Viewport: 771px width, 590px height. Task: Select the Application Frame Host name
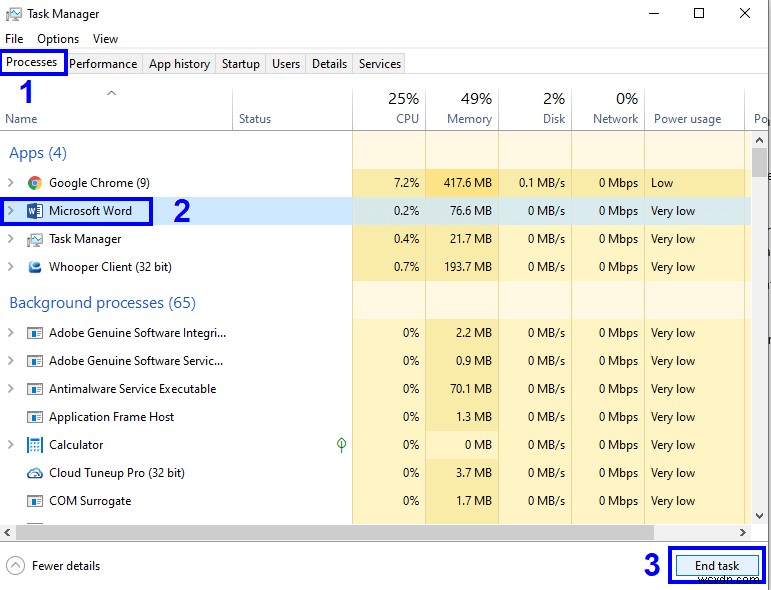coord(111,417)
